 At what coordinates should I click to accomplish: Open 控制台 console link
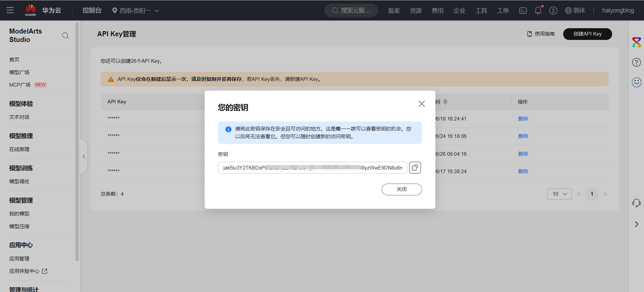(92, 10)
